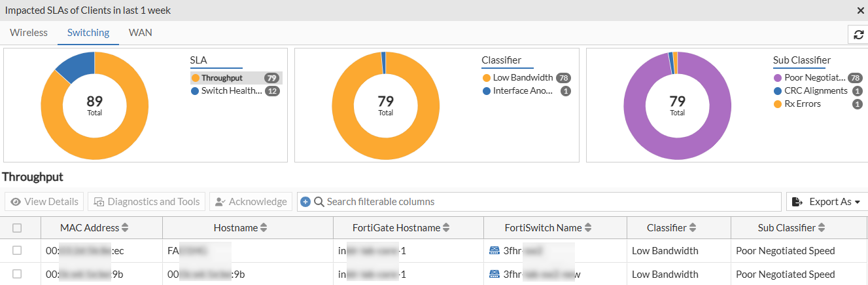Select Switch Health blue legend swatch
The width and height of the screenshot is (868, 285).
(195, 91)
